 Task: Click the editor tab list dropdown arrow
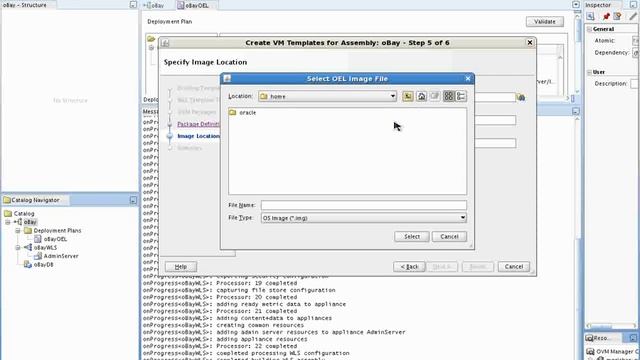coord(576,5)
